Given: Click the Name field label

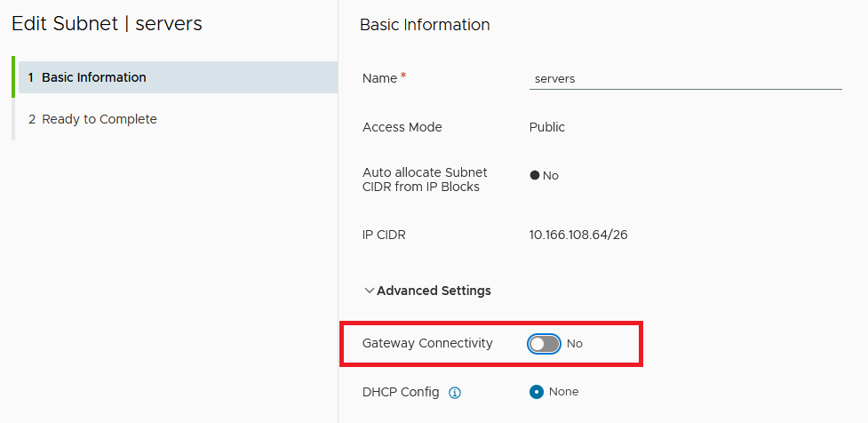Looking at the screenshot, I should point(379,78).
